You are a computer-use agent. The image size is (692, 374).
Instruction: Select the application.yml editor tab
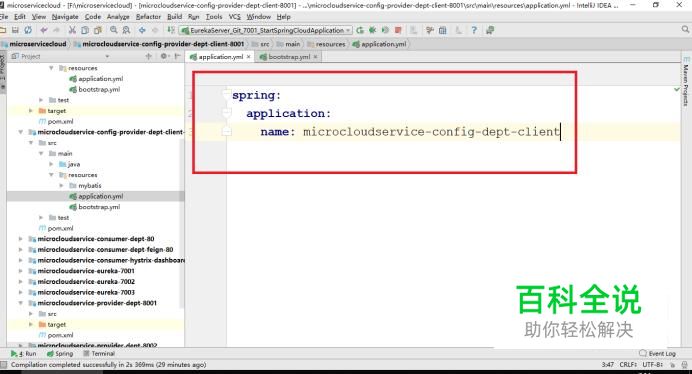(220, 57)
